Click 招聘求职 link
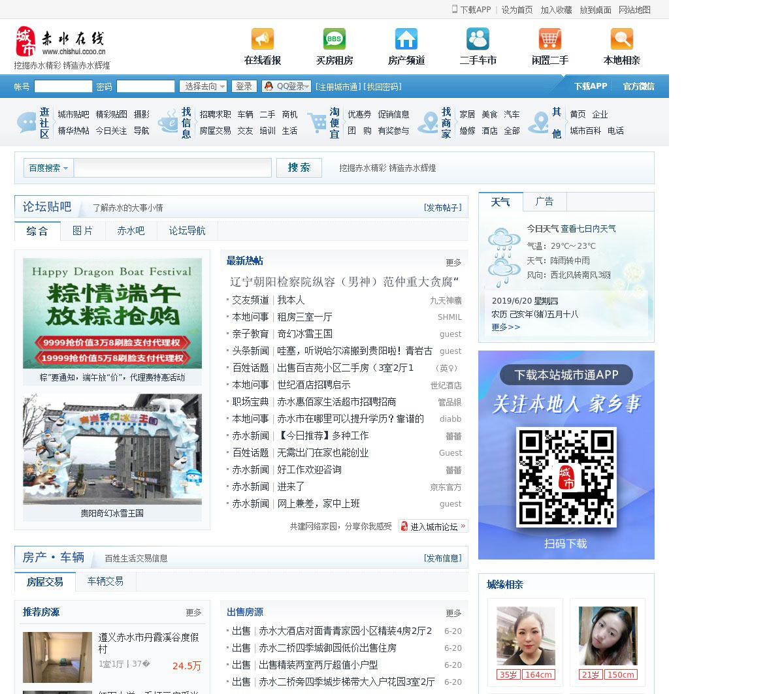 [215, 114]
